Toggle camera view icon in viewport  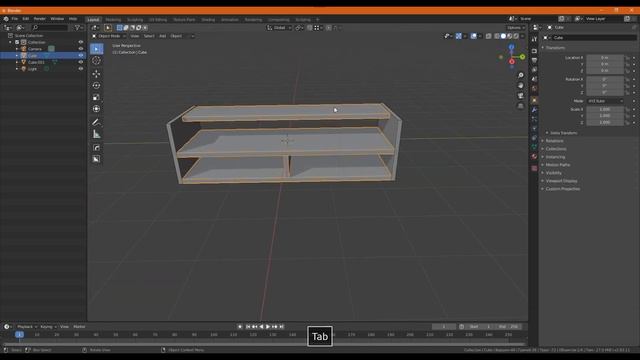pos(520,96)
